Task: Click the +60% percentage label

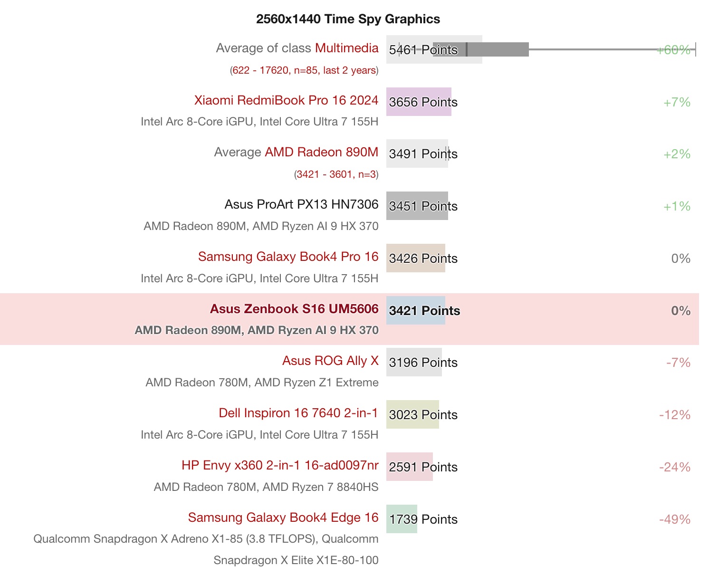Action: [x=673, y=50]
